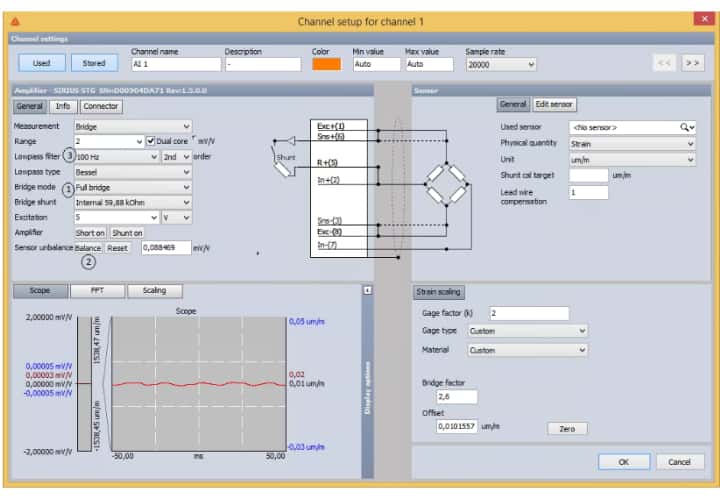Toggle the Used channel button
The height and width of the screenshot is (500, 720).
[x=41, y=63]
